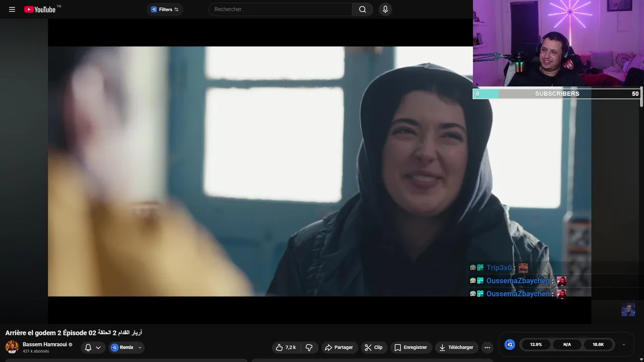Image resolution: width=644 pixels, height=362 pixels.
Task: Click the magnifier search button
Action: point(362,9)
